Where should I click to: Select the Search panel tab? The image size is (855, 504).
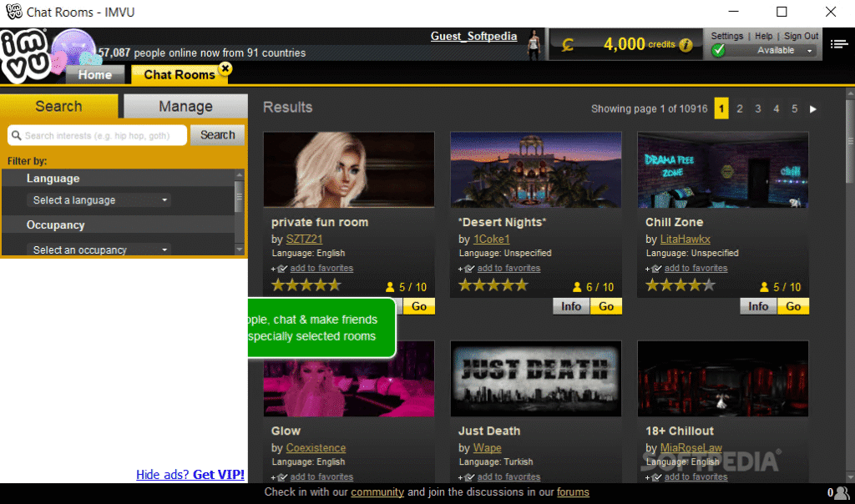point(59,106)
